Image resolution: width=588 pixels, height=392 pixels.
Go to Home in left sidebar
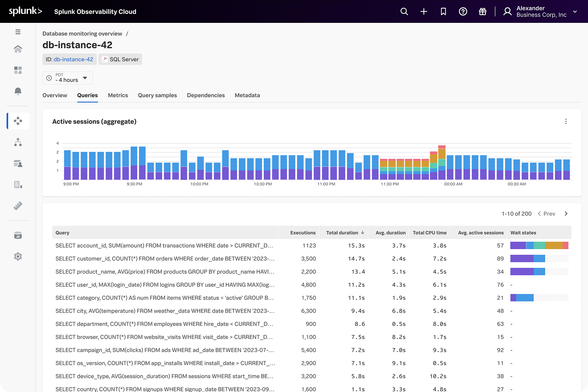click(x=18, y=49)
